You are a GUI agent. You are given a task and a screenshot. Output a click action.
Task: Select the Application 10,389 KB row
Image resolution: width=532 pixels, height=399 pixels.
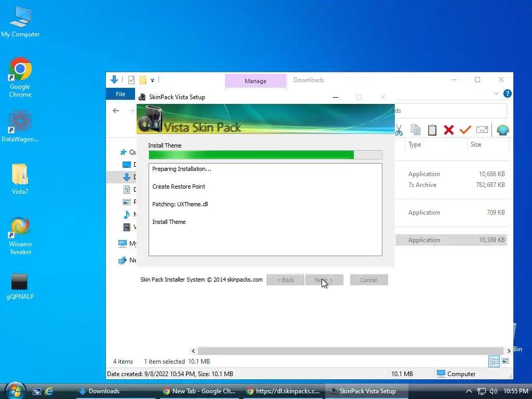[451, 240]
